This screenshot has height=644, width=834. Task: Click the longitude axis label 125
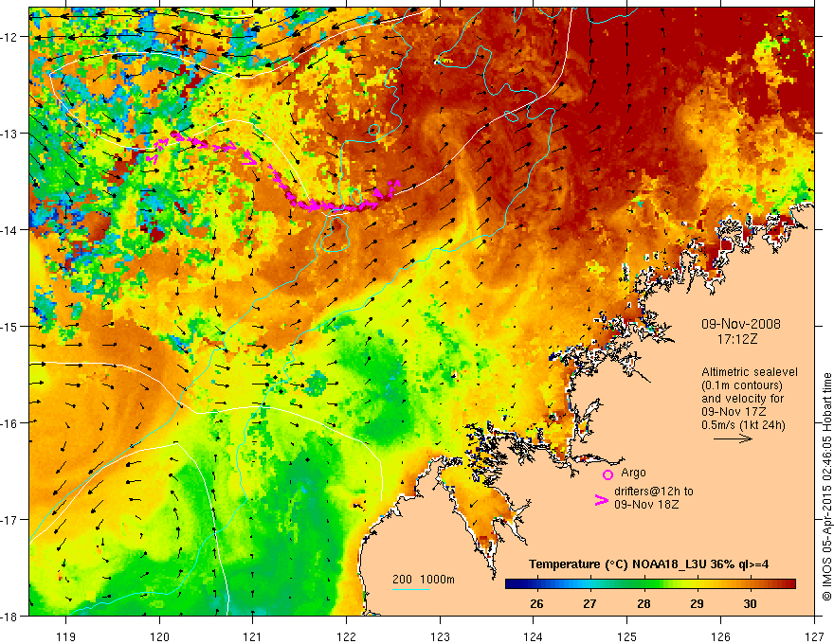(x=627, y=636)
